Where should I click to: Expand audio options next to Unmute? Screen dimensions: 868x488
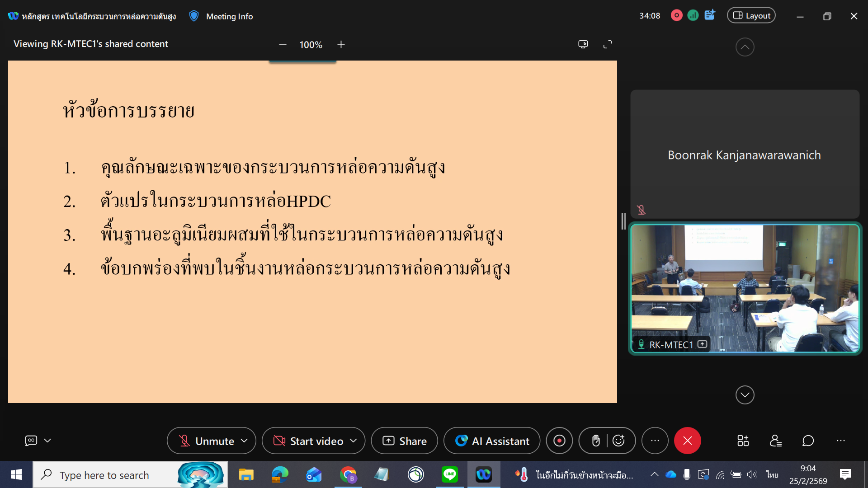[245, 441]
